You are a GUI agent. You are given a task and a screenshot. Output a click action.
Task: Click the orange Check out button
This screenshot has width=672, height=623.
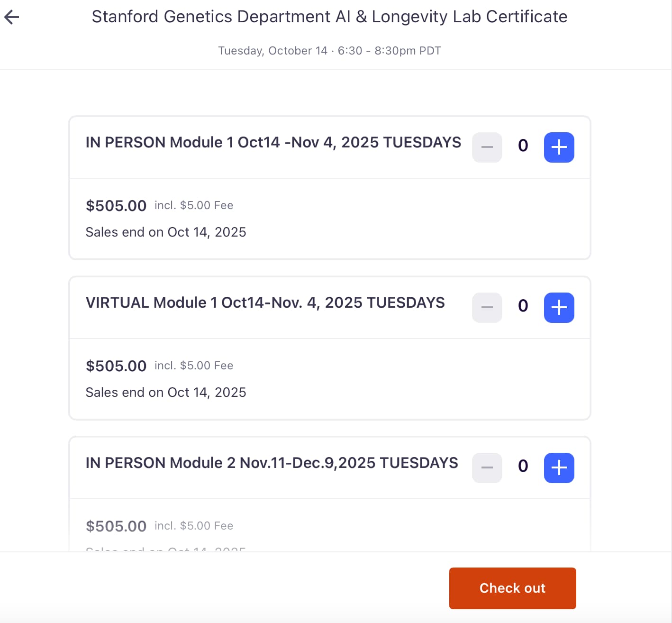(512, 588)
